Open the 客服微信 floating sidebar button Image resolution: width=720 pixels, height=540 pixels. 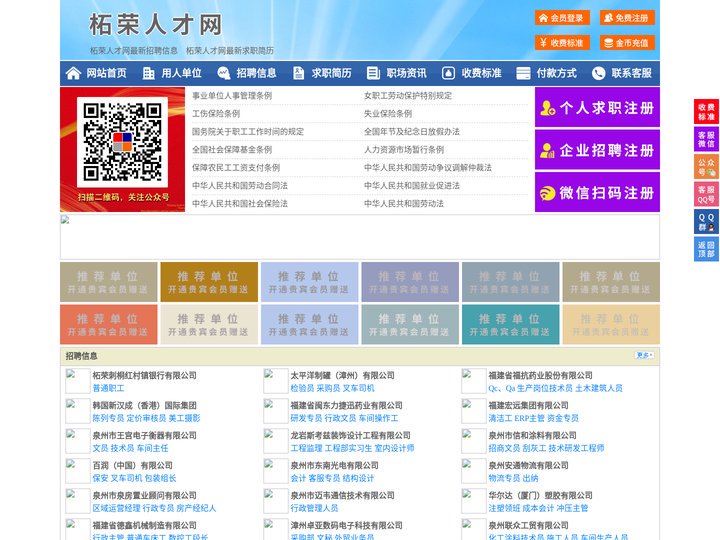pos(706,139)
